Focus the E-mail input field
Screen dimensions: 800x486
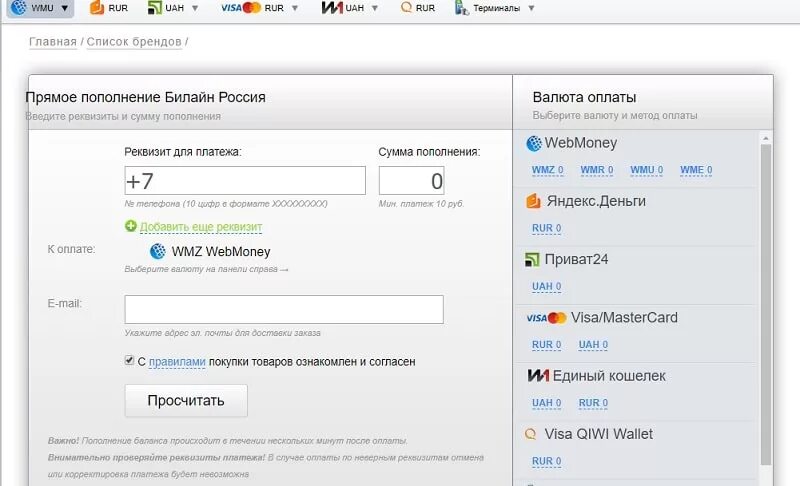tap(284, 309)
